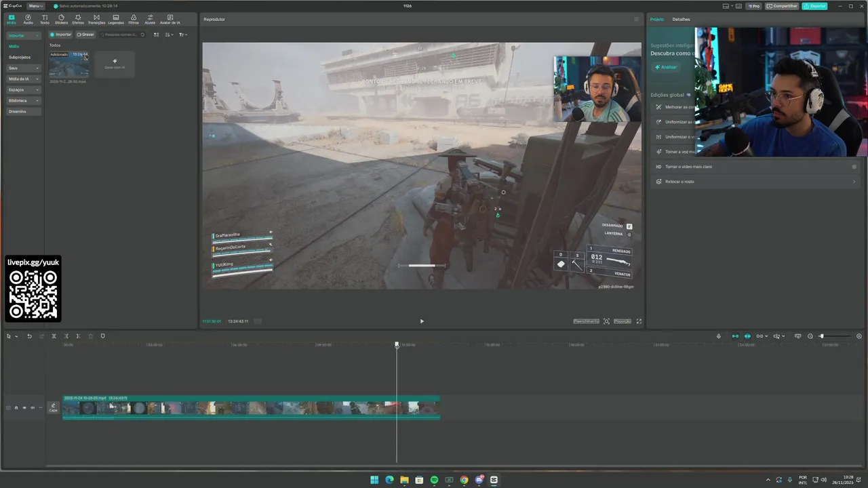Click the Compartilhar button

(783, 6)
